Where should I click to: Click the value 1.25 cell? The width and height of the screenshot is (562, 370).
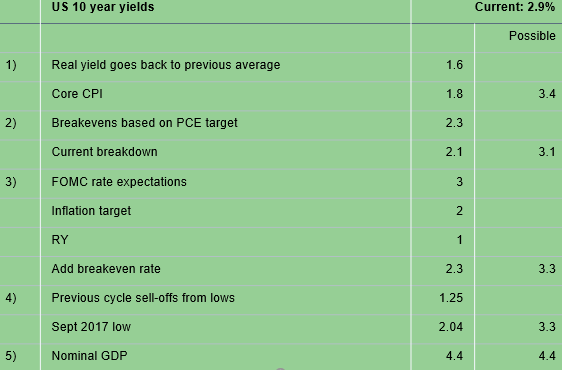[x=443, y=300]
